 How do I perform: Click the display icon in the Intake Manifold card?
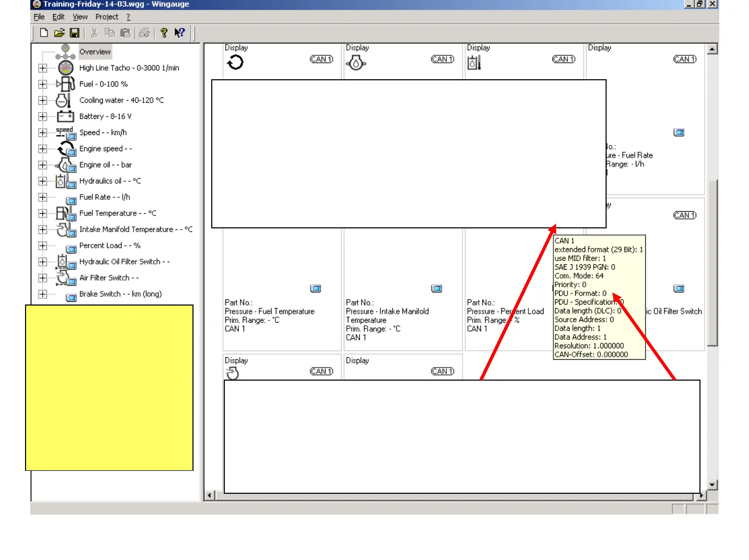point(437,288)
